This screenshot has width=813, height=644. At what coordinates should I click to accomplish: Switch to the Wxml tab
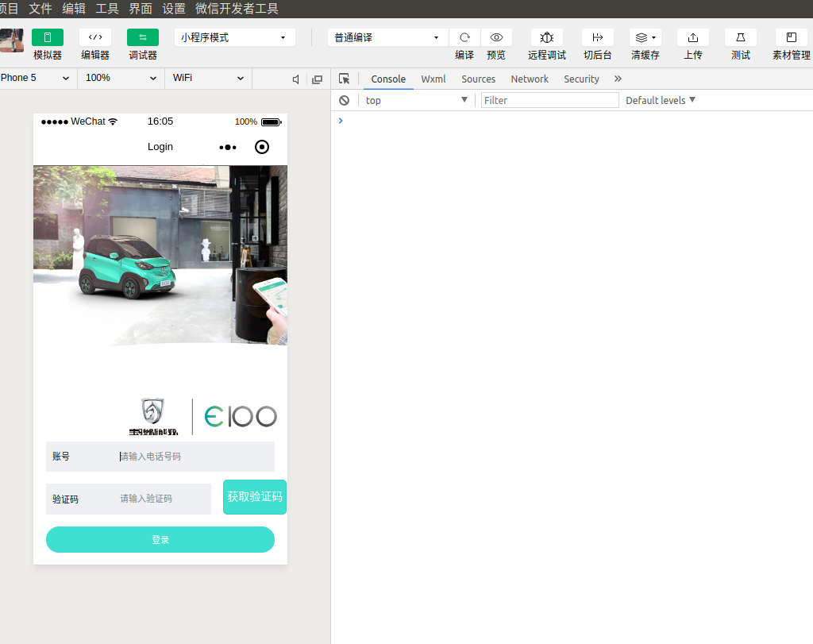(x=433, y=79)
